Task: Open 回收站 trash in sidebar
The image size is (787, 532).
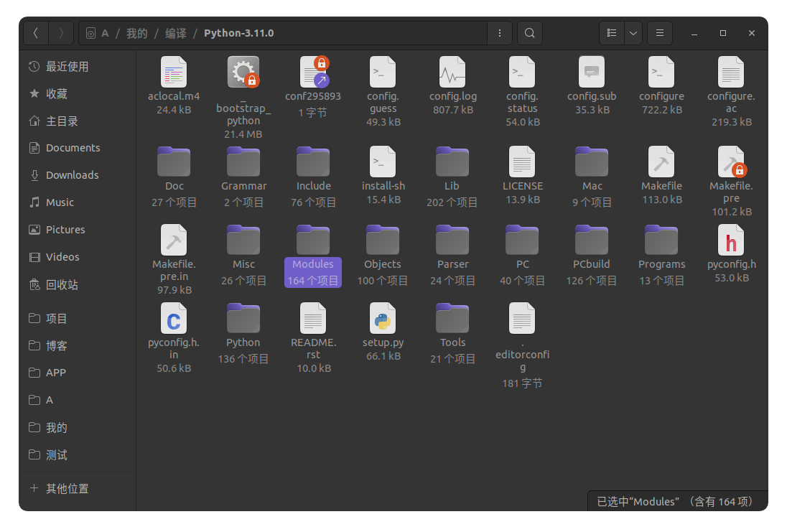Action: tap(78, 284)
